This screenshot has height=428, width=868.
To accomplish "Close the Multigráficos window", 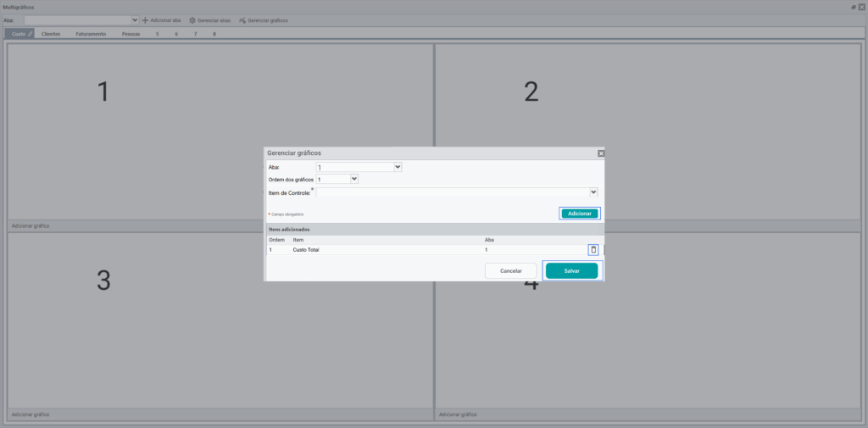I will tap(861, 7).
